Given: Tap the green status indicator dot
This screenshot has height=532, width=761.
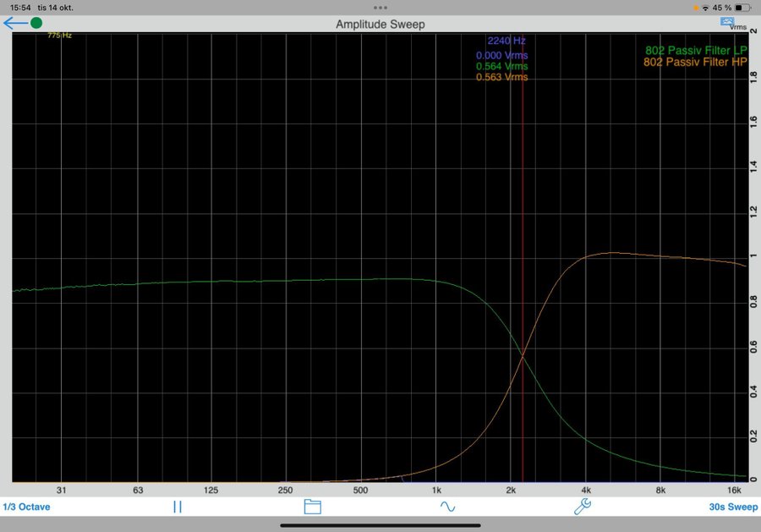Looking at the screenshot, I should [x=36, y=23].
